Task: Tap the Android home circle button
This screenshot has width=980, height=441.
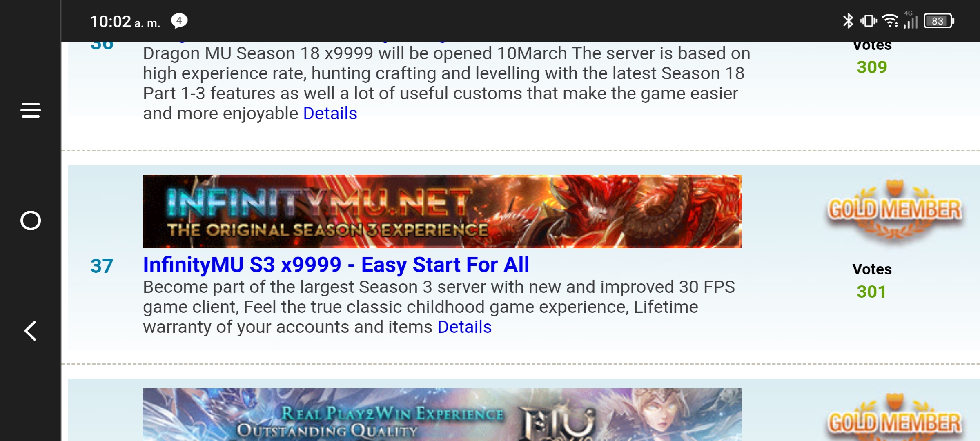Action: [x=31, y=220]
